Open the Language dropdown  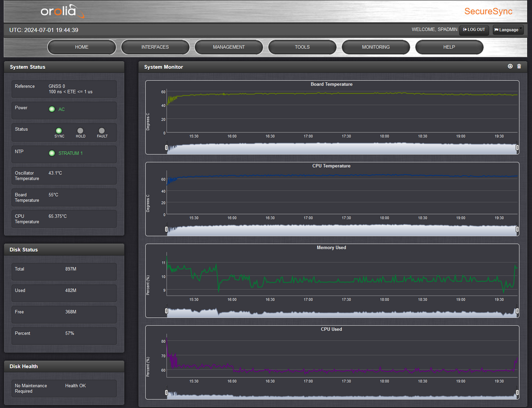click(508, 30)
